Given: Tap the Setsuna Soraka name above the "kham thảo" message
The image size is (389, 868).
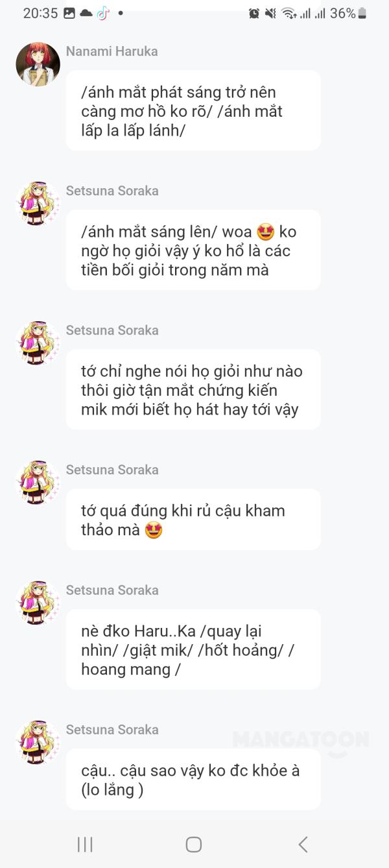Looking at the screenshot, I should point(112,470).
